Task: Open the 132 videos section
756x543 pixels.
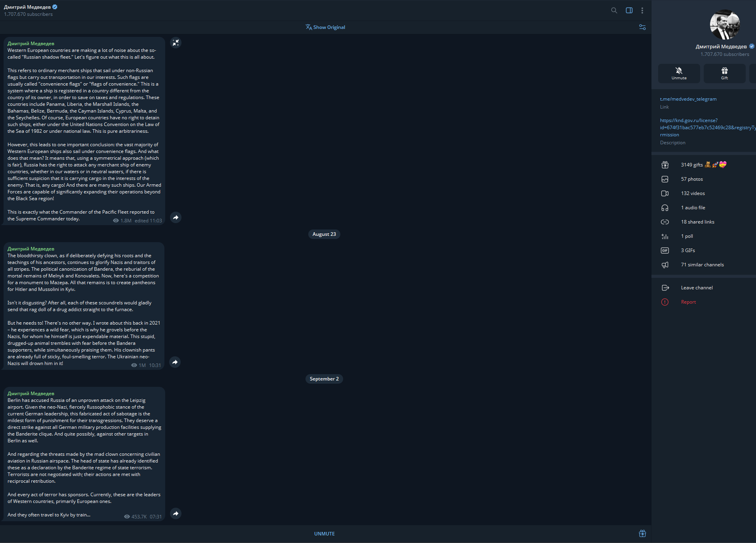Action: pyautogui.click(x=704, y=193)
